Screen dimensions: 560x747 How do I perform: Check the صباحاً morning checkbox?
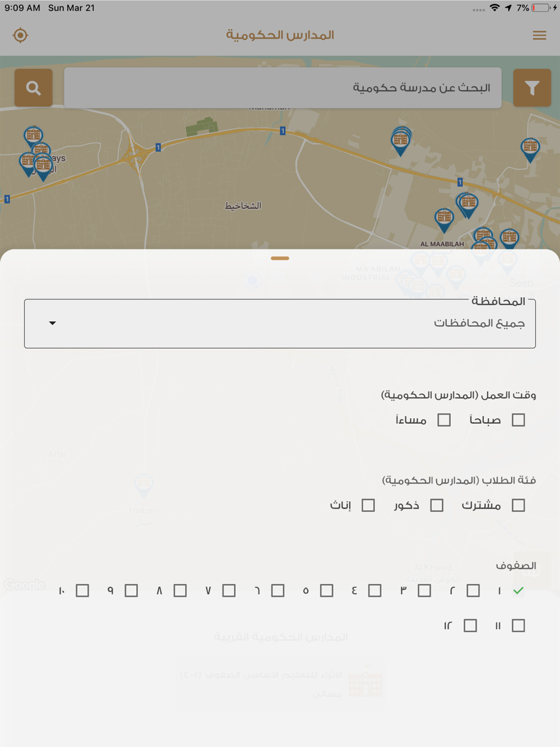pos(519,420)
